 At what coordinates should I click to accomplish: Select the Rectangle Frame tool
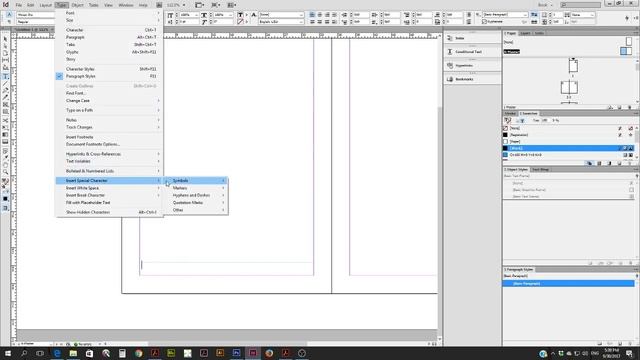pyautogui.click(x=5, y=104)
